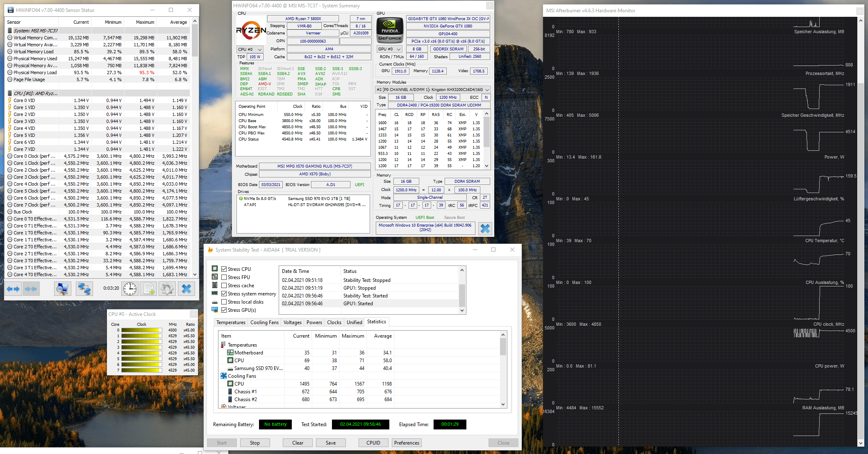Open AIDA64 Preferences button
This screenshot has width=868, height=454.
[x=407, y=443]
